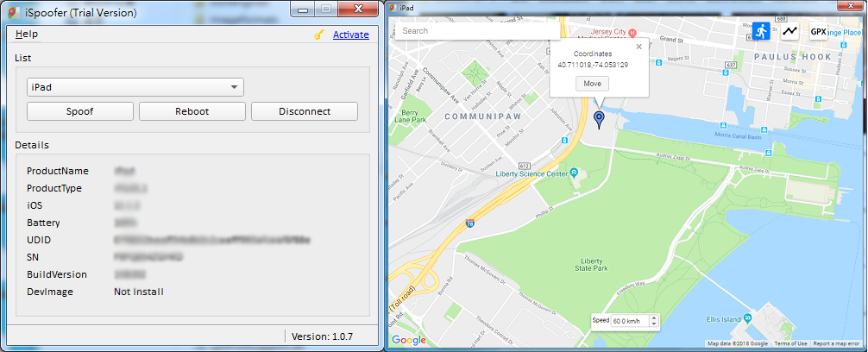Select the walking mode icon on the map
Image resolution: width=868 pixels, height=352 pixels.
tap(761, 31)
